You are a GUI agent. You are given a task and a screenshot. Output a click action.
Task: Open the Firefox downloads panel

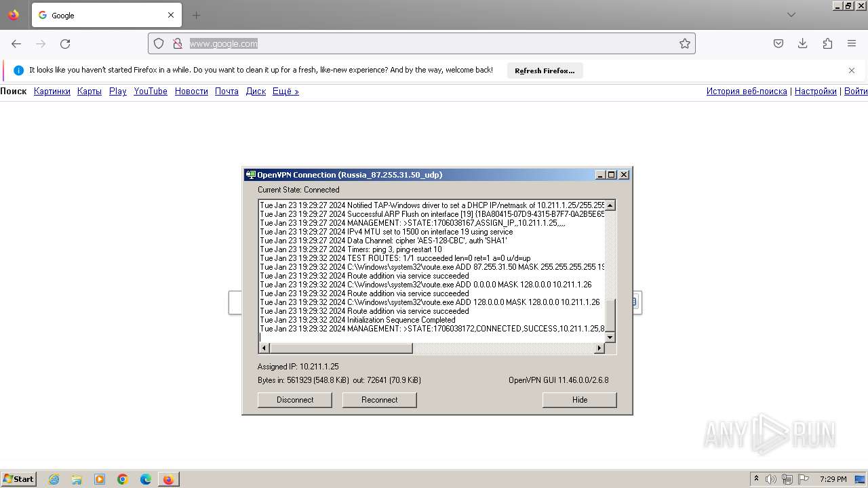pos(803,43)
